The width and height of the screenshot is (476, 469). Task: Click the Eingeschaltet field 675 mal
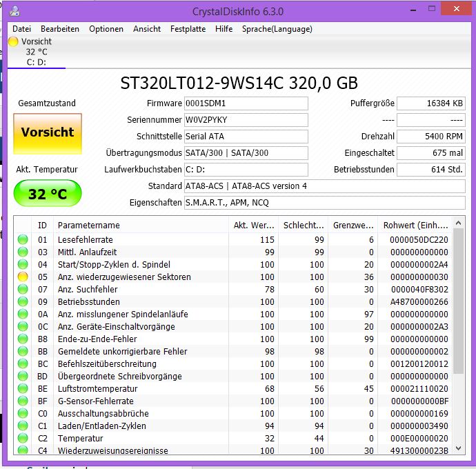click(430, 152)
